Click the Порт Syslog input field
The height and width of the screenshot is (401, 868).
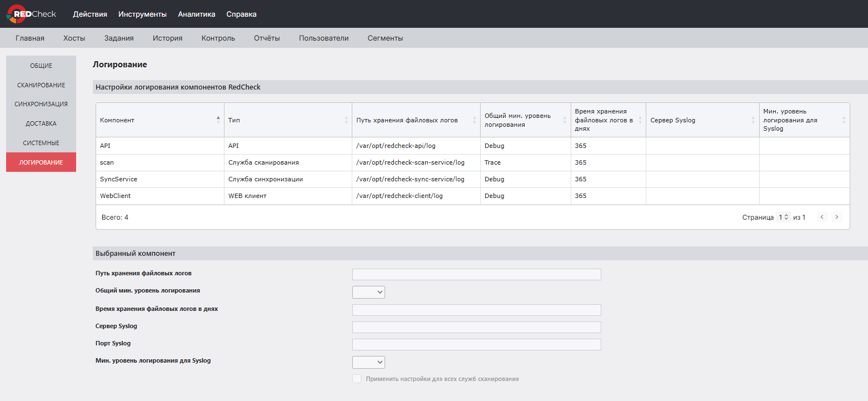(x=477, y=344)
